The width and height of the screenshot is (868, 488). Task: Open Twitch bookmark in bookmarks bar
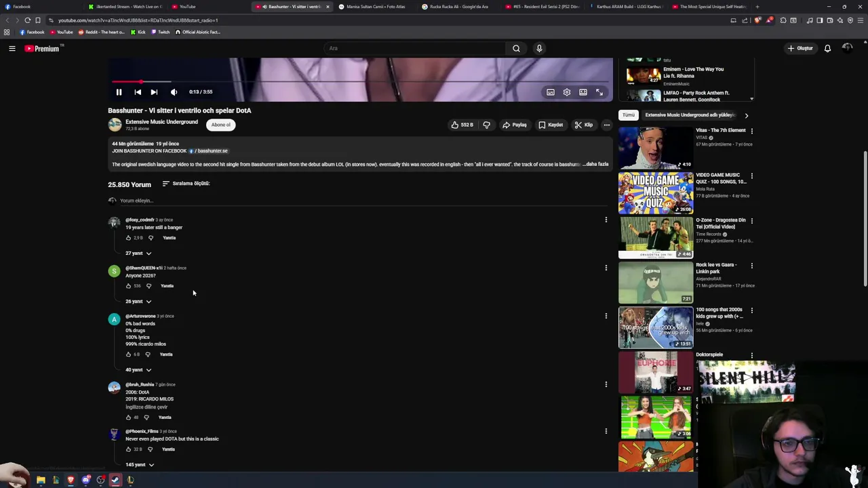click(161, 32)
